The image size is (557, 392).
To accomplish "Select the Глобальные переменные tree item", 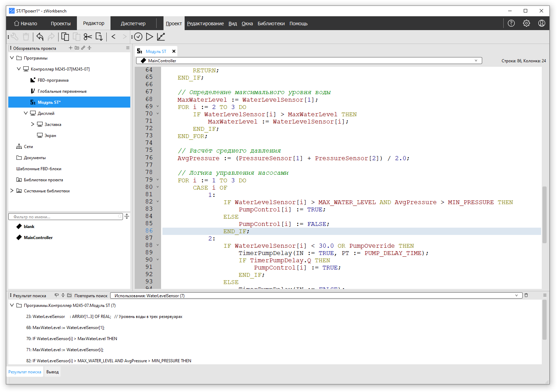I will 62,91.
